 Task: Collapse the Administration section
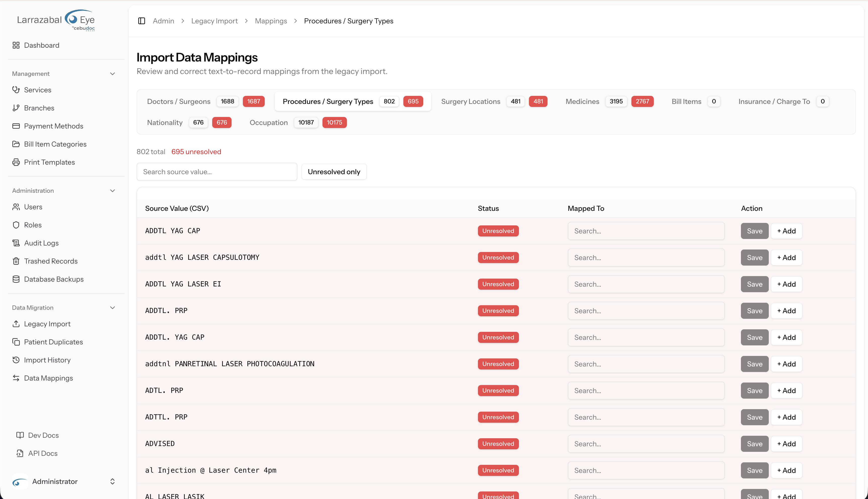pyautogui.click(x=113, y=191)
